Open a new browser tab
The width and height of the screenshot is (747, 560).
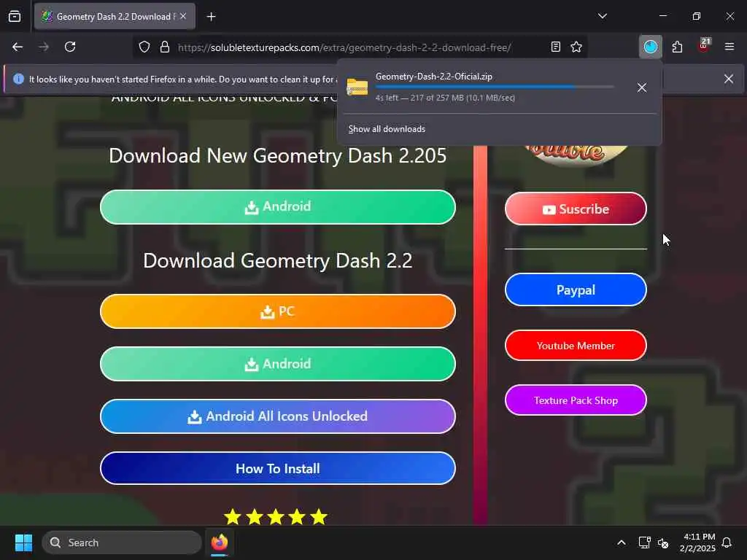[211, 17]
